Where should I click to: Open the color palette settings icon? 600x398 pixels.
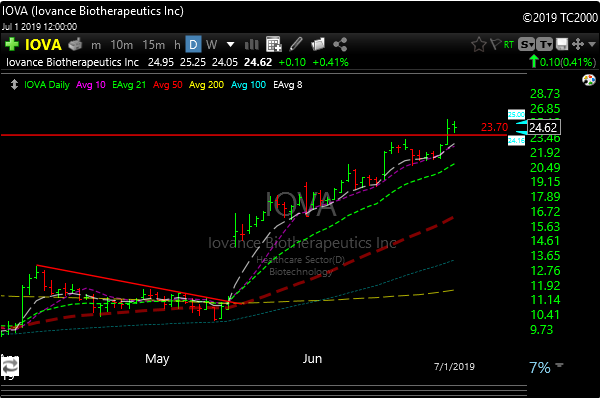coord(589,80)
